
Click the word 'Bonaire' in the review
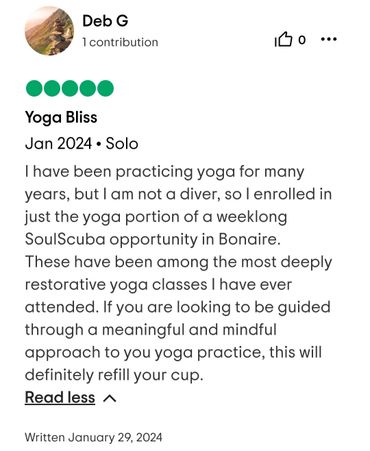247,239
